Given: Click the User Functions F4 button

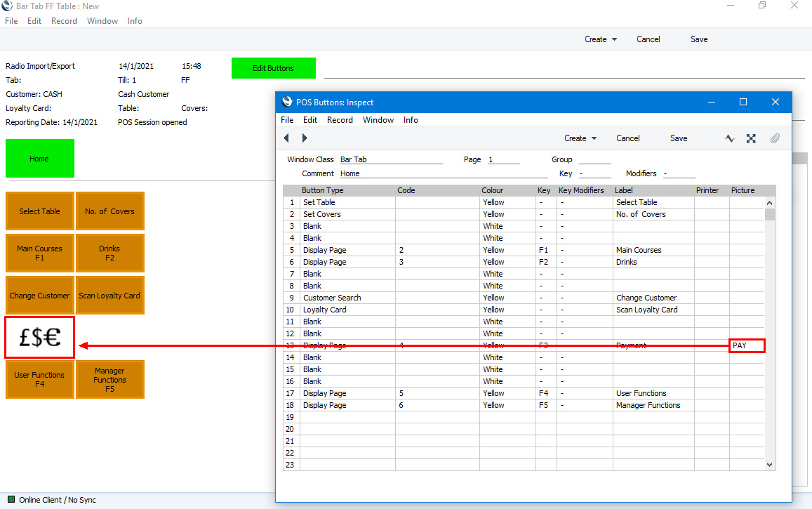Looking at the screenshot, I should pos(40,380).
